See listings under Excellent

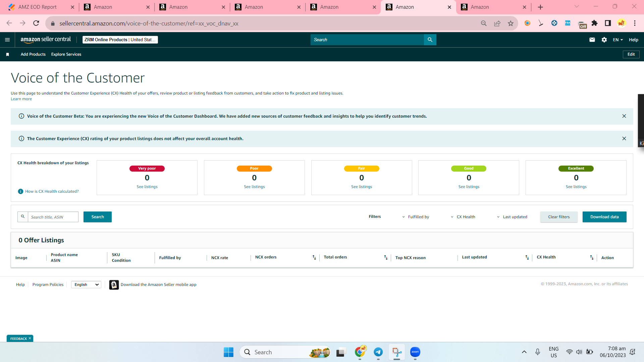[576, 187]
